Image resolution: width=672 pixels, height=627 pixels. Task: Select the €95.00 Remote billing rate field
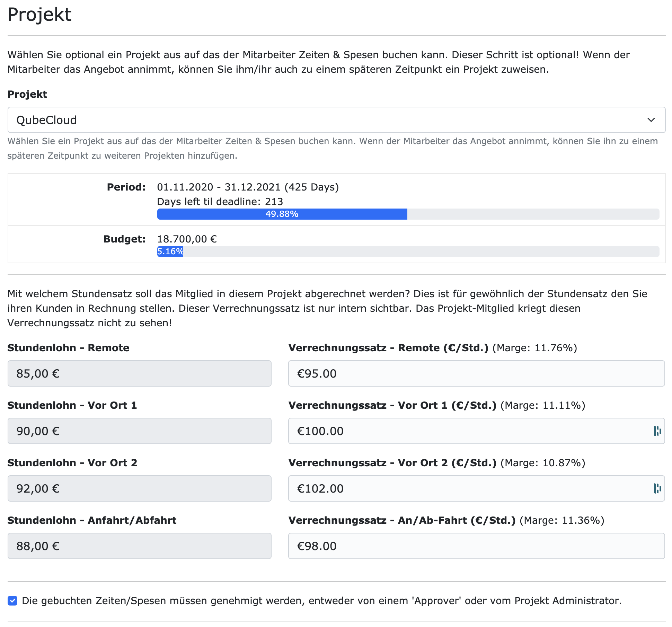click(475, 373)
